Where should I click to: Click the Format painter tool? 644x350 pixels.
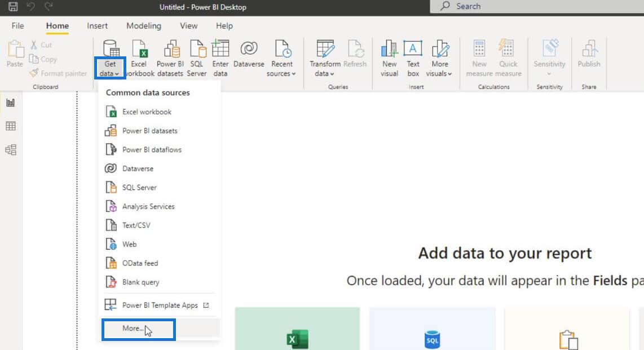tap(58, 73)
